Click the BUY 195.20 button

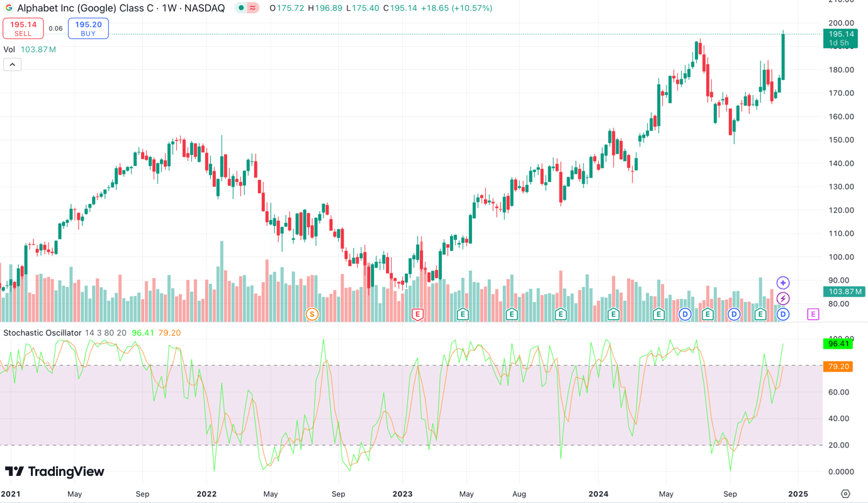coord(87,28)
